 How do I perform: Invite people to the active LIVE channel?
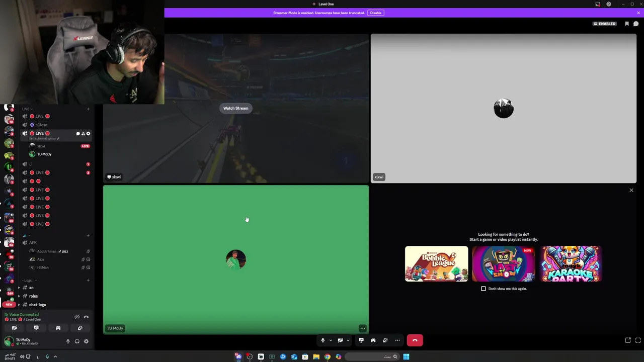point(83,133)
